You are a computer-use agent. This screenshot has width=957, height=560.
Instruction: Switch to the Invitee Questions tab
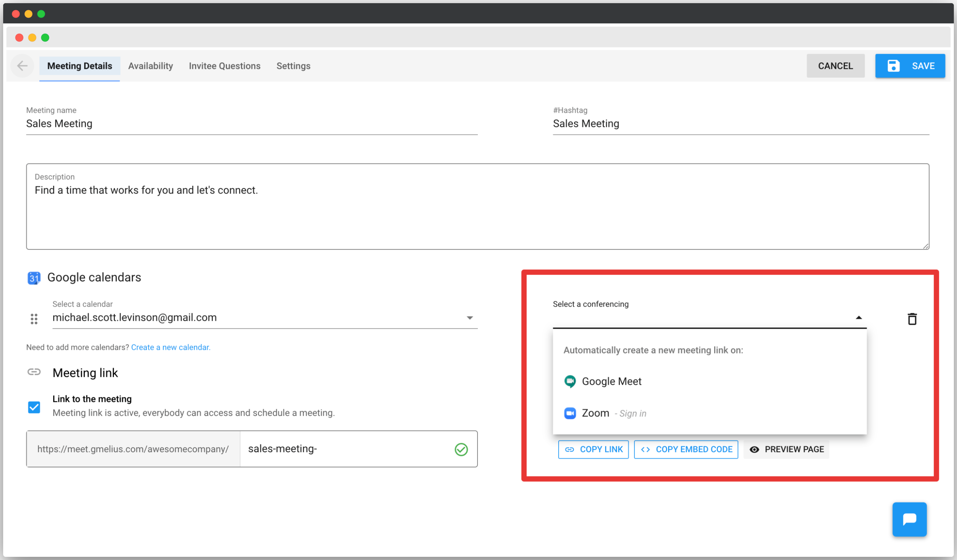[225, 65]
